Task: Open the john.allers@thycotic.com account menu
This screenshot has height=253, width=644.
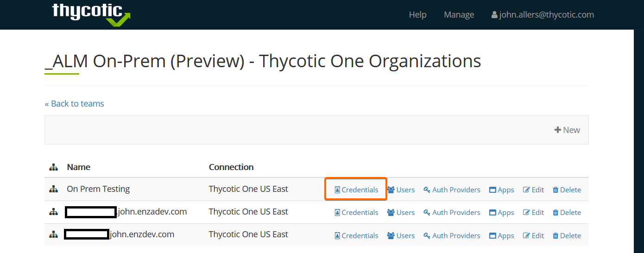Action: point(543,15)
